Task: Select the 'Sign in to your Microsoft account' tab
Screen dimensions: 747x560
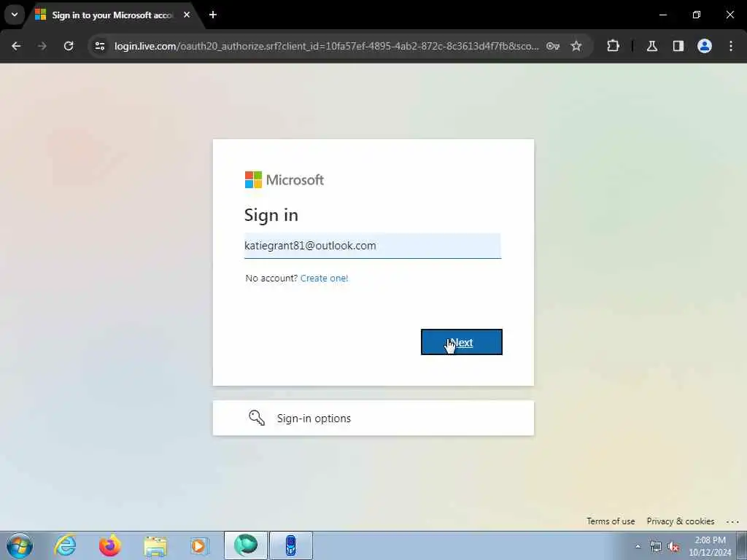Action: [x=113, y=15]
